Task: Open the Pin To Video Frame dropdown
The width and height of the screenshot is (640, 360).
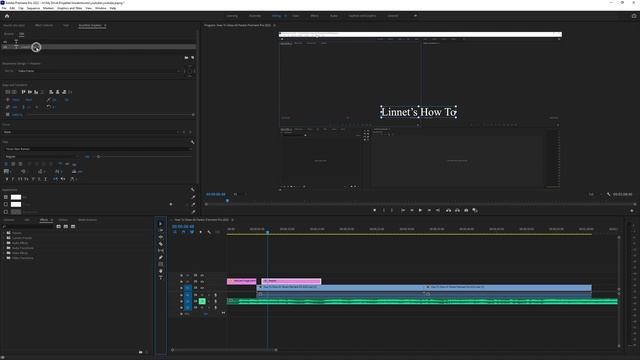Action: tap(98, 71)
